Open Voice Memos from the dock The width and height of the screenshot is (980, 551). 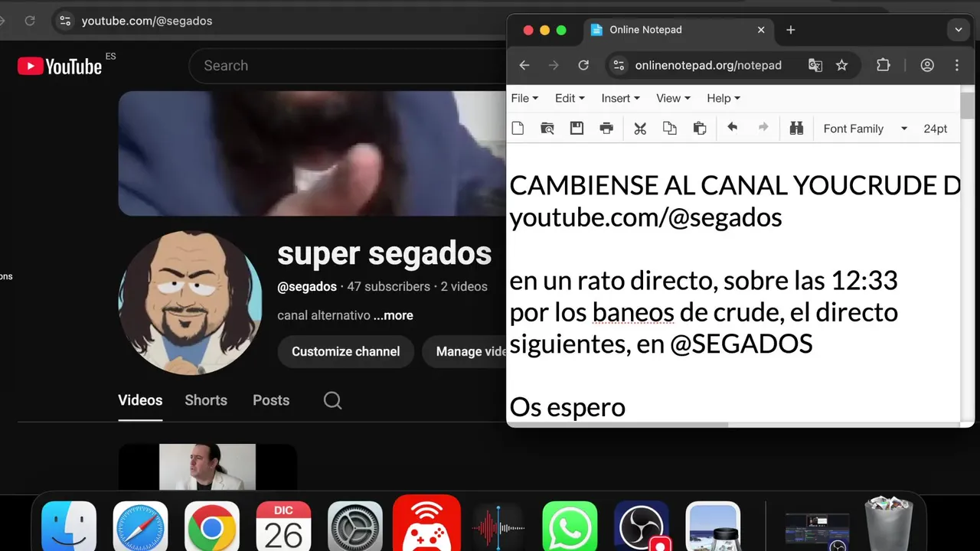(498, 528)
